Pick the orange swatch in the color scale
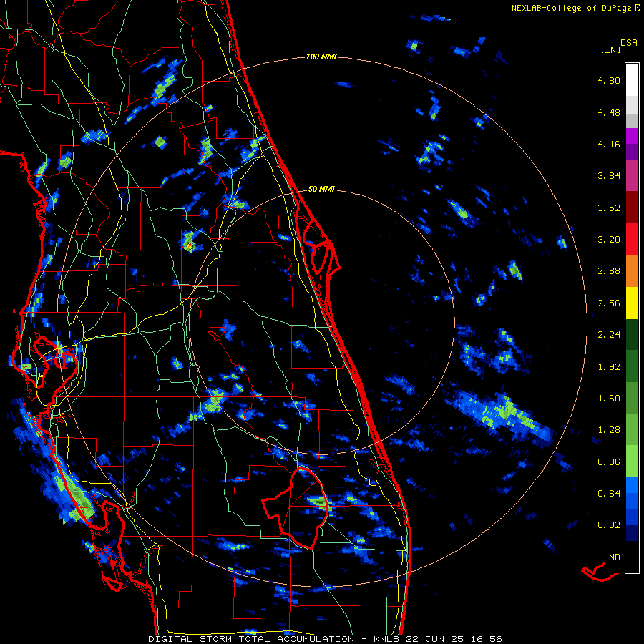 (x=632, y=271)
